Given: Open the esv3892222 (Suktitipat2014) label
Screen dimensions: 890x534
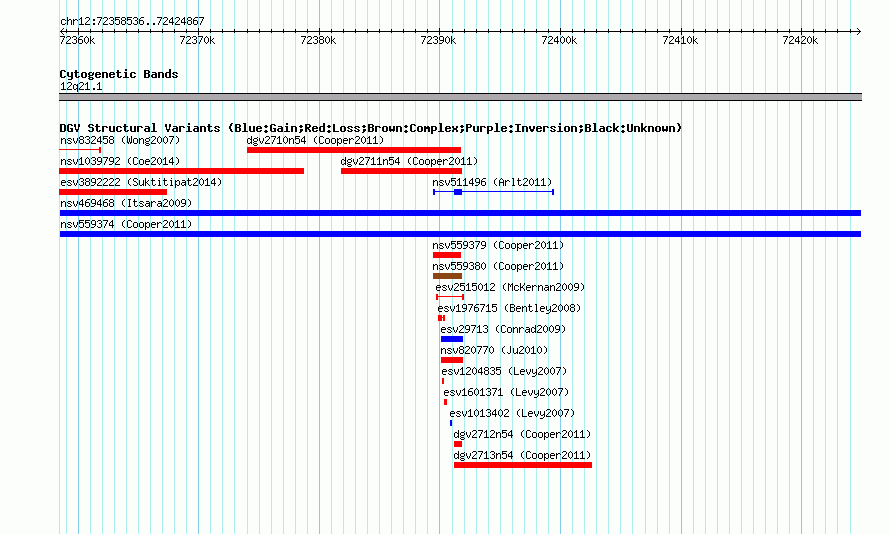Looking at the screenshot, I should [141, 182].
